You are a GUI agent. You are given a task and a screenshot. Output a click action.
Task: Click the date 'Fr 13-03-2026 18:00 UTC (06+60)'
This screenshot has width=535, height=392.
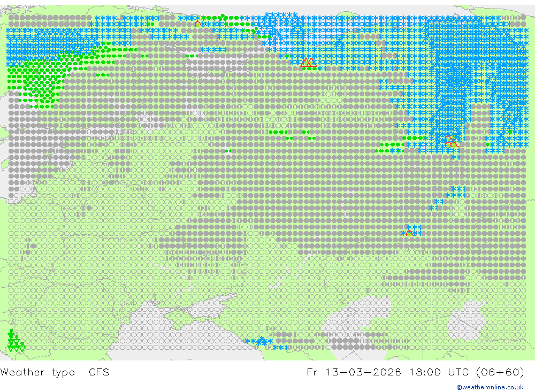(415, 372)
